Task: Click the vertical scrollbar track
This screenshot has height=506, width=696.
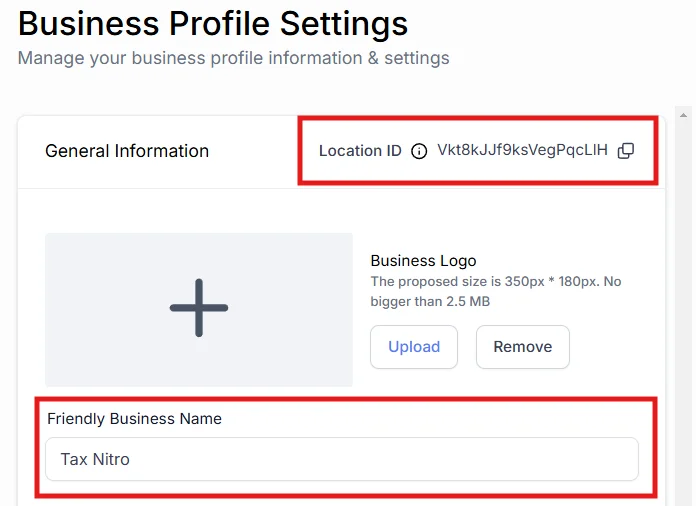Action: (684, 311)
